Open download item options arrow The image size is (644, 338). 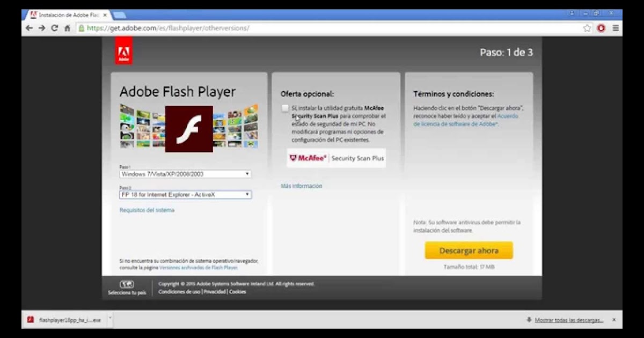(109, 319)
